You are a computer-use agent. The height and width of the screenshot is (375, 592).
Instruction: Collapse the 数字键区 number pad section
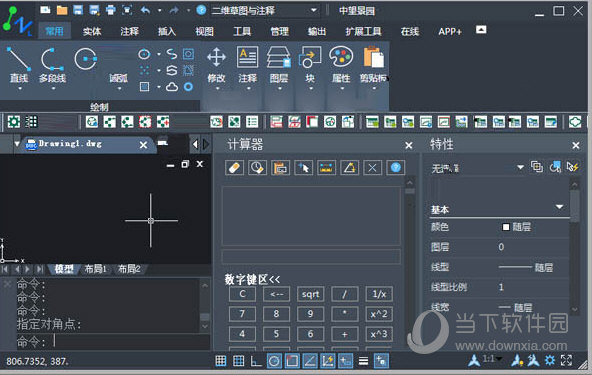(x=252, y=279)
